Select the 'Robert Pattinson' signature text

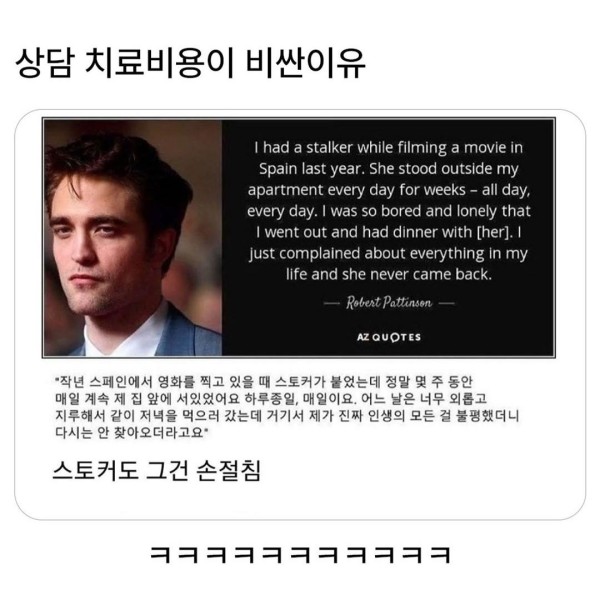(x=389, y=303)
